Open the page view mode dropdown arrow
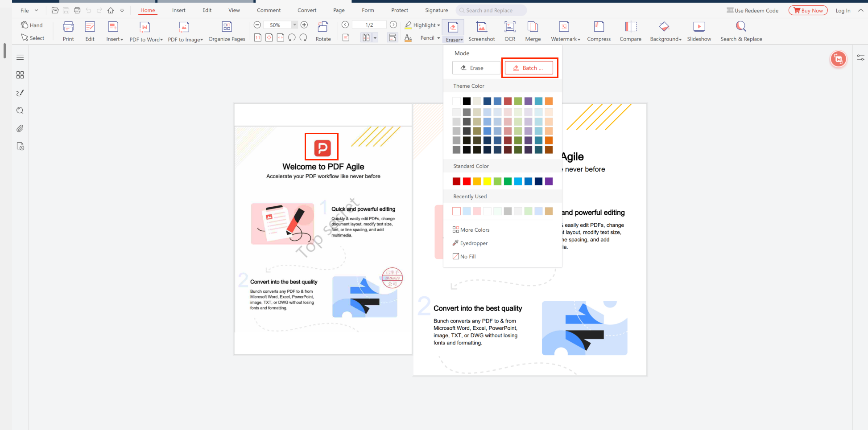The image size is (868, 430). (375, 38)
